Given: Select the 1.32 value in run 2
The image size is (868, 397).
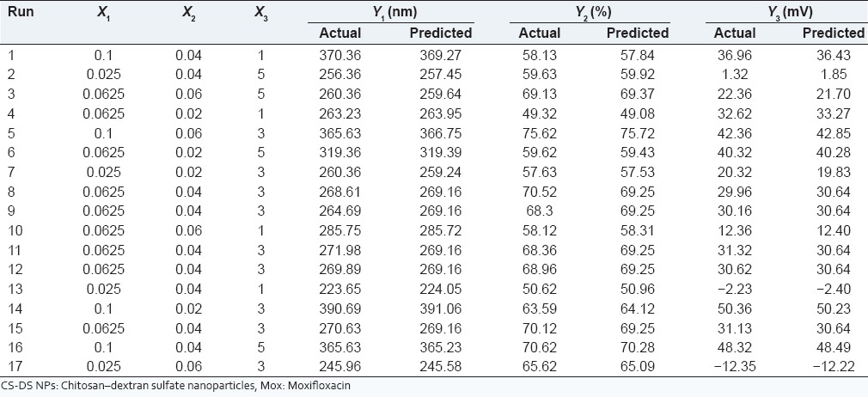Looking at the screenshot, I should pyautogui.click(x=735, y=73).
